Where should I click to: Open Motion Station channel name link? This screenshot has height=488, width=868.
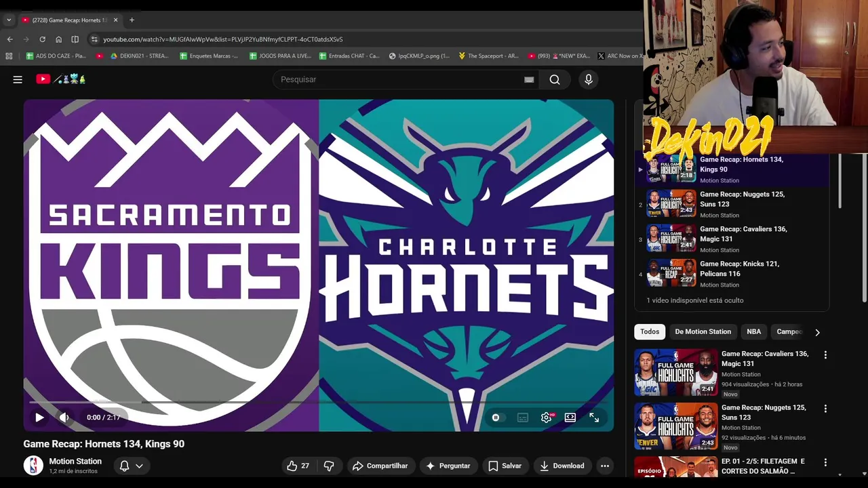75,461
